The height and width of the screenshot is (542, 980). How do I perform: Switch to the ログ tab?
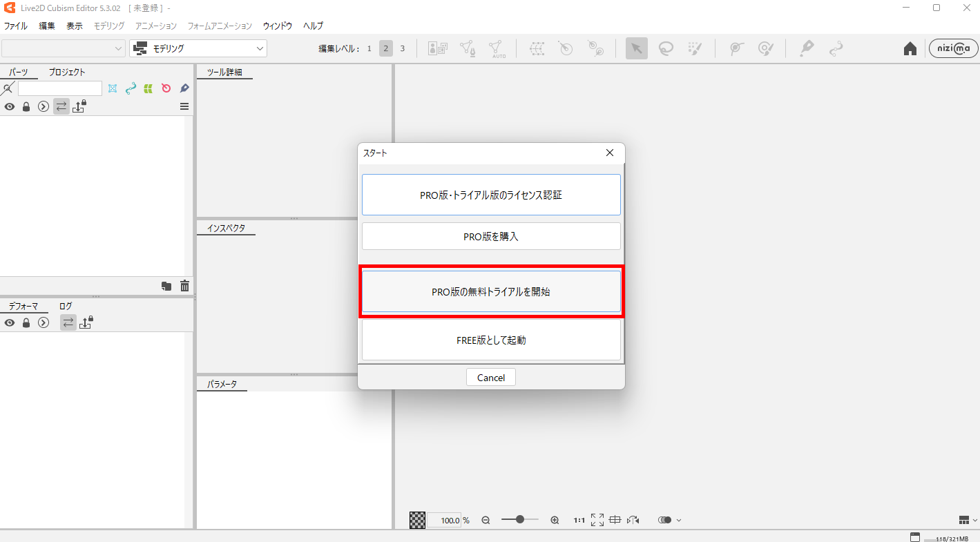[x=66, y=306]
